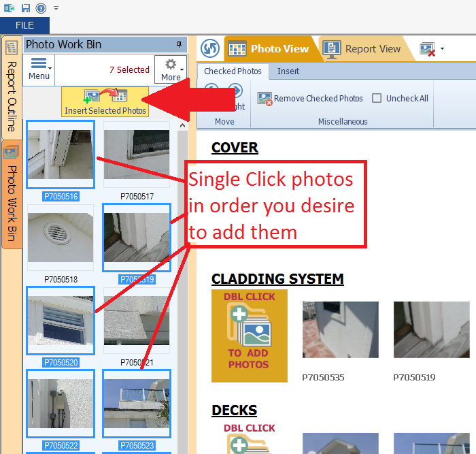Pin the Photo Work Bin panel
The height and width of the screenshot is (454, 476).
click(x=179, y=44)
